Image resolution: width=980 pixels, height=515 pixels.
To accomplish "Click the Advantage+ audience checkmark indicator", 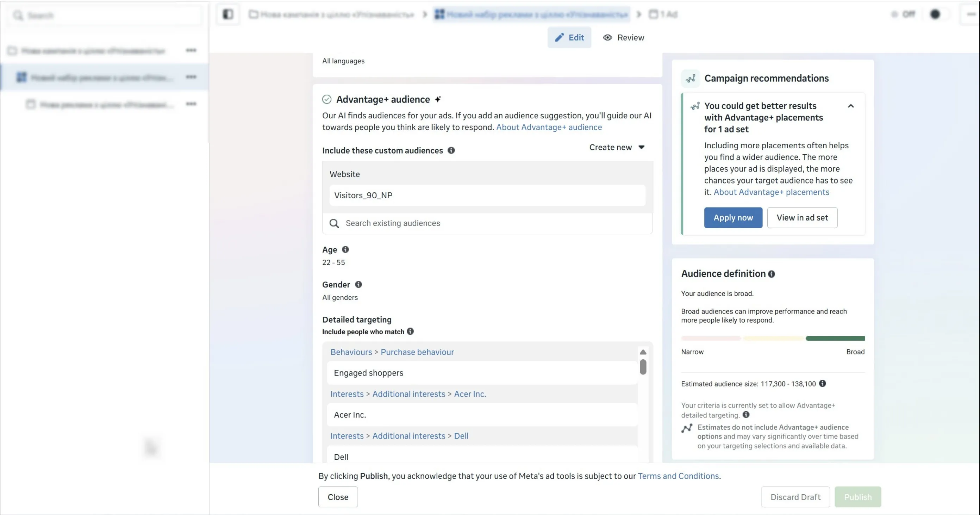I will [x=327, y=99].
